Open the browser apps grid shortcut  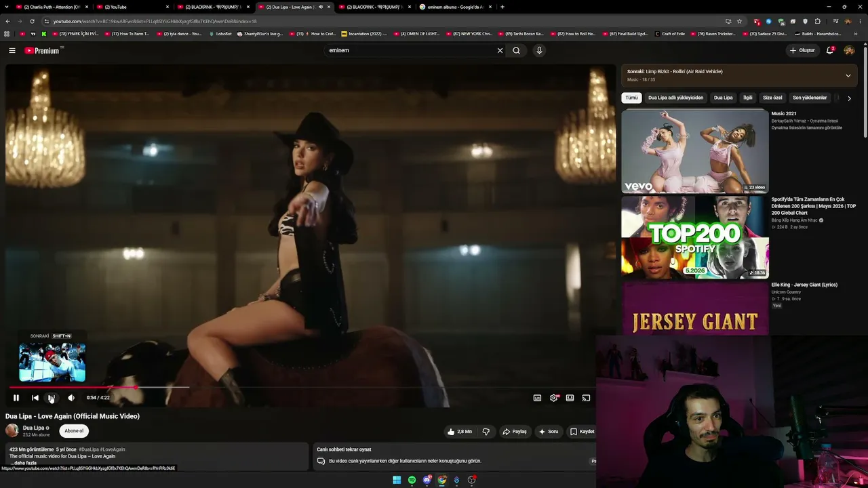(x=7, y=33)
